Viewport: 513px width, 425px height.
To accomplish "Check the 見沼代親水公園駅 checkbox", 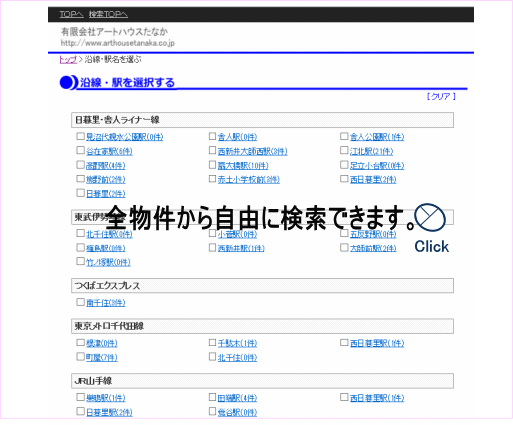I will tap(80, 136).
